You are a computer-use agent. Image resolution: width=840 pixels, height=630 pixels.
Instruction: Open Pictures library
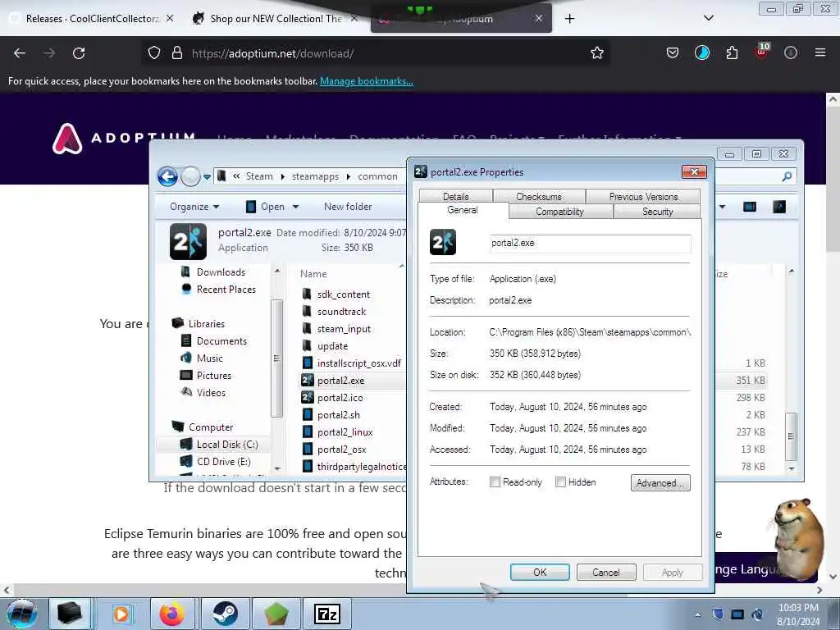[214, 376]
